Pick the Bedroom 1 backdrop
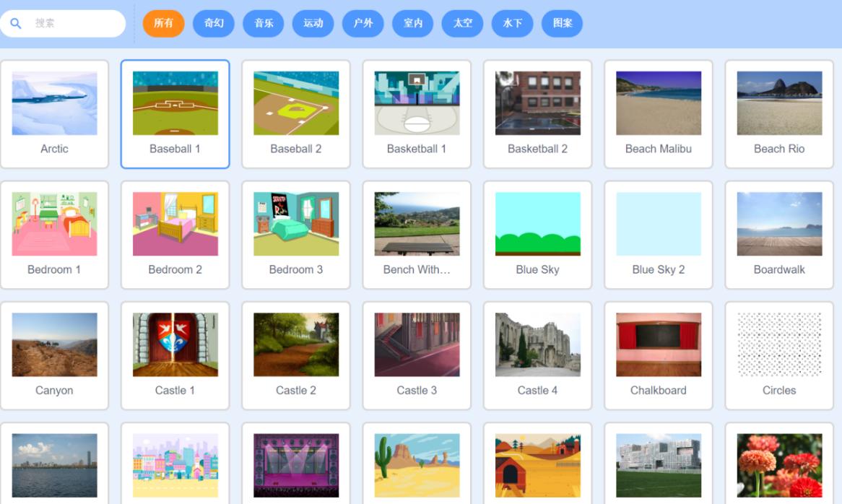Image resolution: width=842 pixels, height=504 pixels. tap(54, 235)
